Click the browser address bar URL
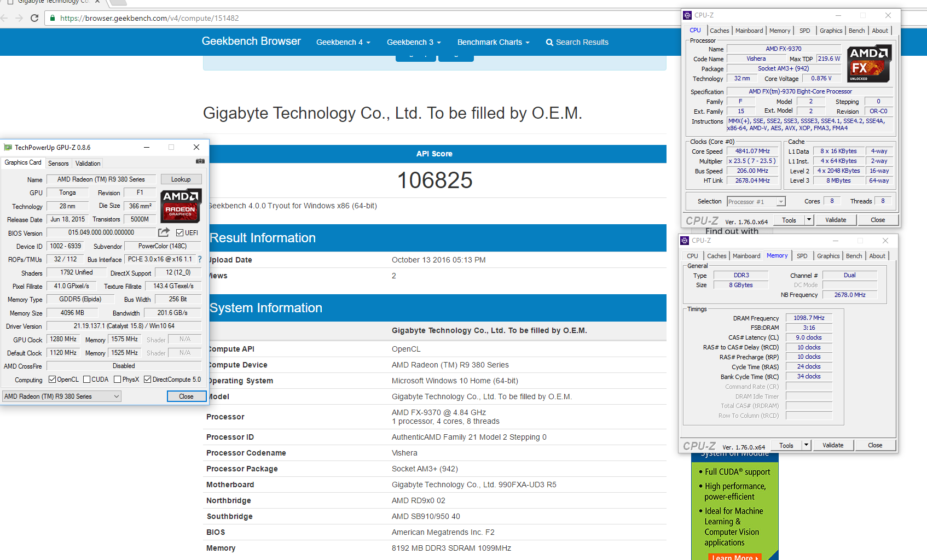The image size is (927, 560). 149,18
